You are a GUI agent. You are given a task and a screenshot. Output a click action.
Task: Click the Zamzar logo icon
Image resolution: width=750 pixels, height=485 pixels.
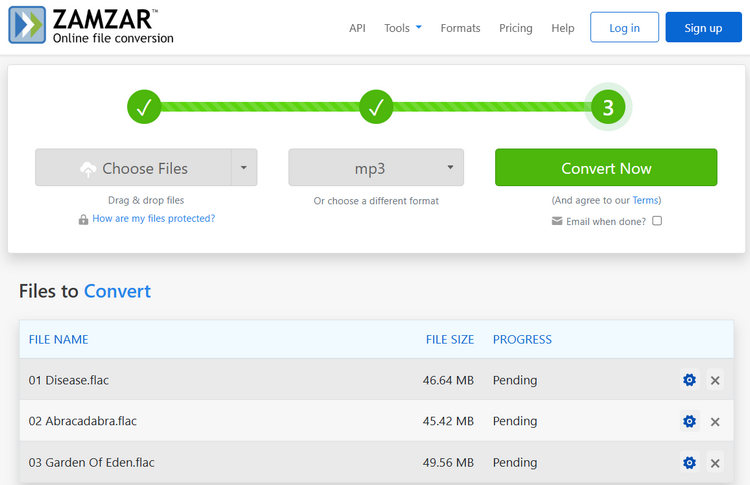[x=27, y=25]
